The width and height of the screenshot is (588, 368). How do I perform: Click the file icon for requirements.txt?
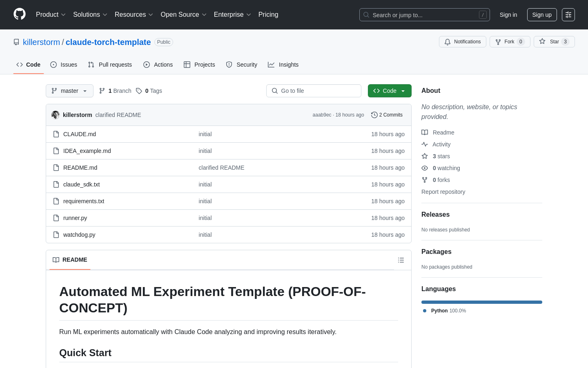56,201
